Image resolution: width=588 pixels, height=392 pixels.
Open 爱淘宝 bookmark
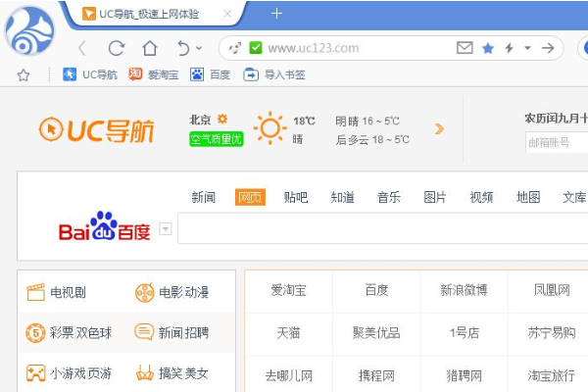pyautogui.click(x=154, y=74)
